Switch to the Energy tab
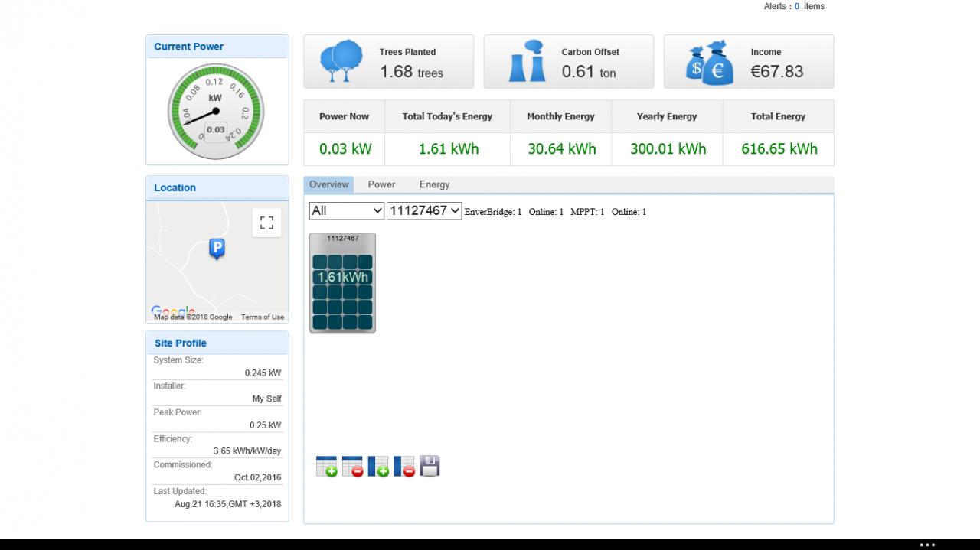Image resolution: width=980 pixels, height=550 pixels. tap(434, 184)
